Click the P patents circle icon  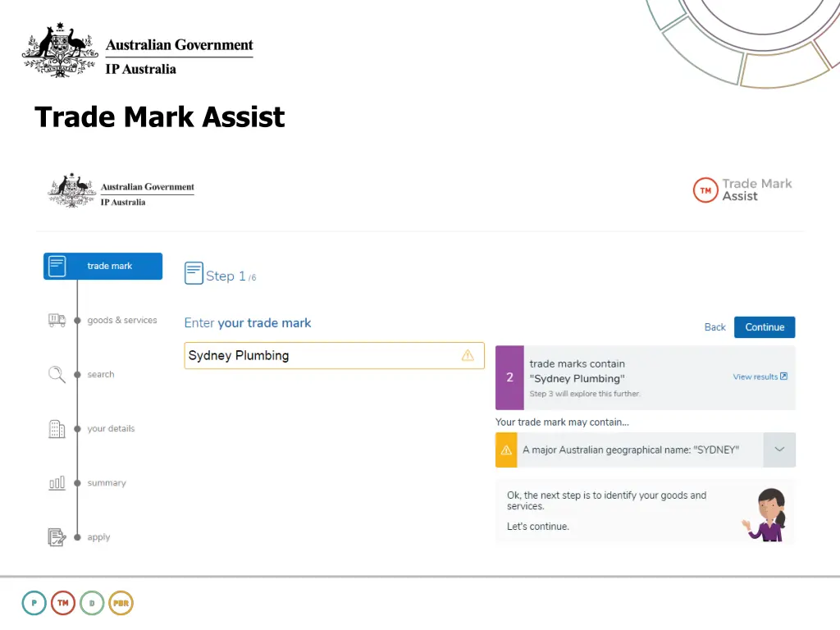(x=34, y=603)
